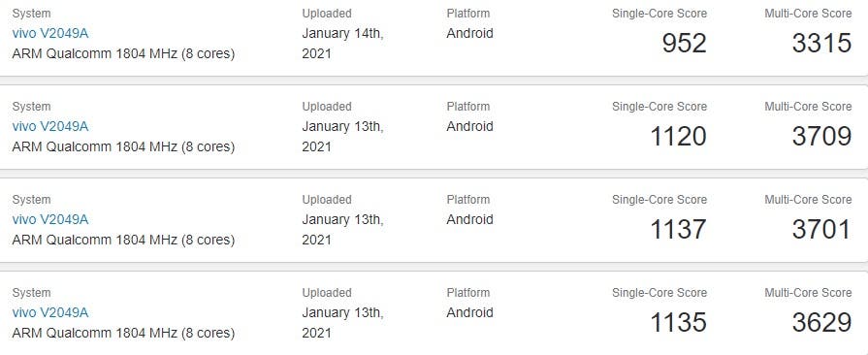Click the multi-core score 3629
Viewport: 868px width, 355px height.
[x=821, y=322]
